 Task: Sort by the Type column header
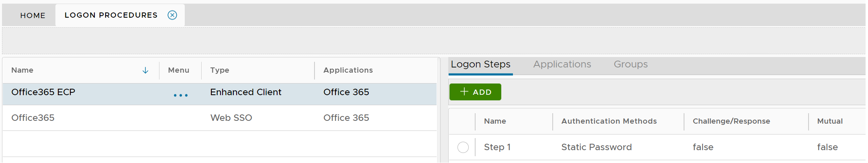click(220, 70)
